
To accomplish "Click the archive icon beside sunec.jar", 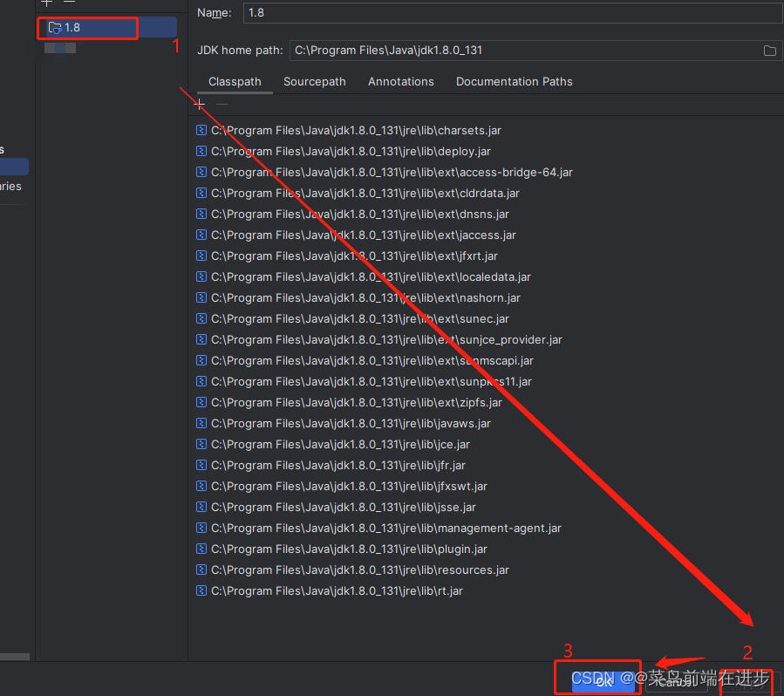I will coord(201,319).
